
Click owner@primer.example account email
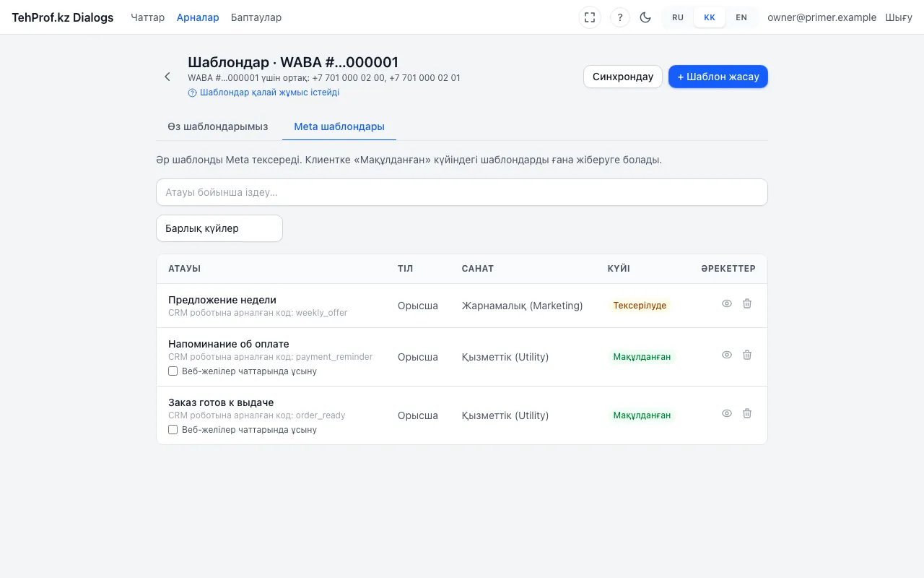[x=822, y=17]
